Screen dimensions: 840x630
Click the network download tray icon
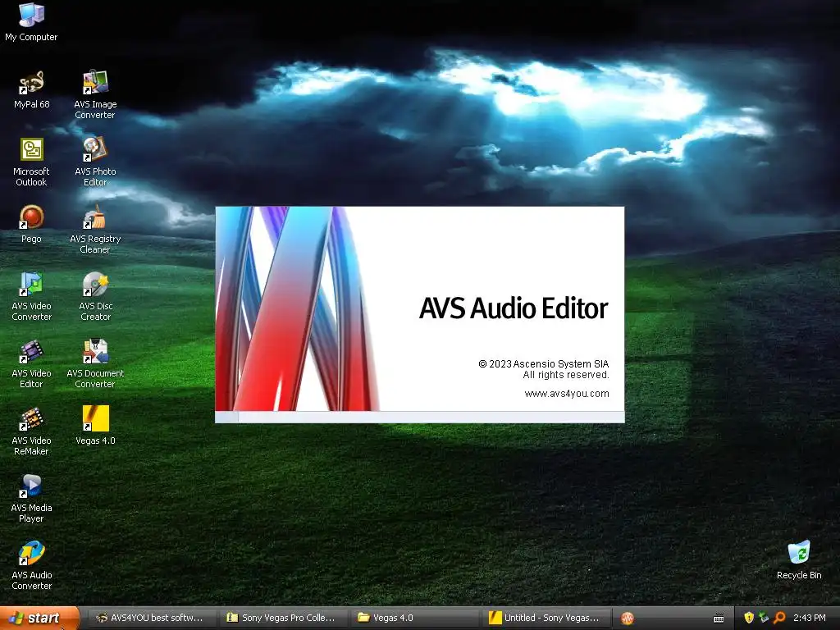[764, 618]
